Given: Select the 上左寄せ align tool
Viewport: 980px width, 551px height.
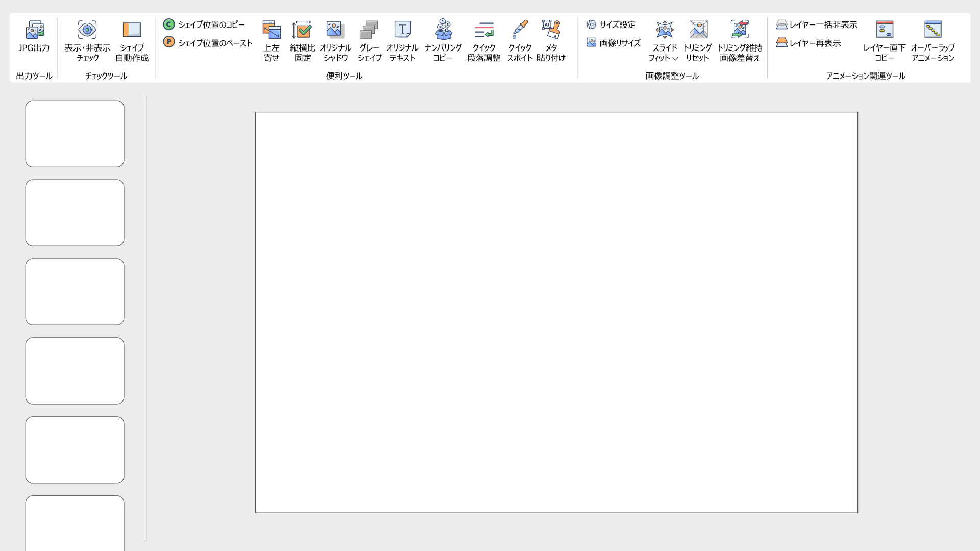Looking at the screenshot, I should coord(272,31).
